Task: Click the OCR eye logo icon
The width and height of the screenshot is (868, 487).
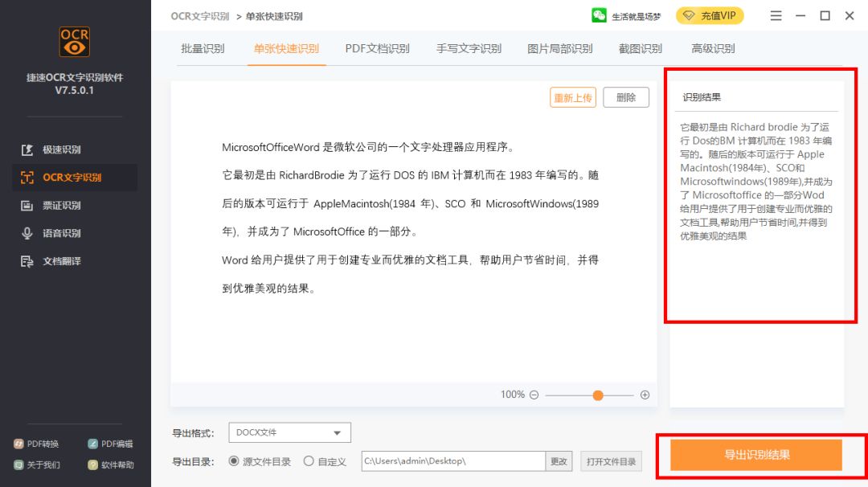Action: pyautogui.click(x=75, y=42)
